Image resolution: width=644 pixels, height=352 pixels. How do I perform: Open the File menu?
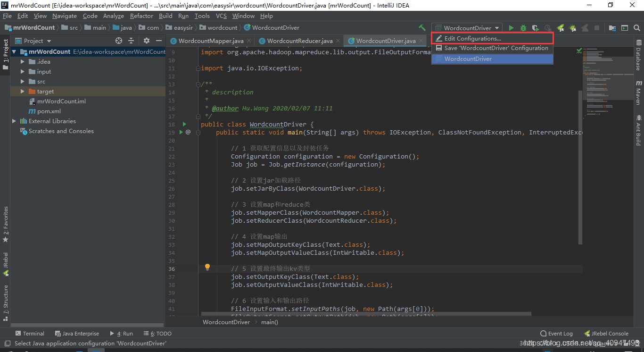click(x=7, y=16)
